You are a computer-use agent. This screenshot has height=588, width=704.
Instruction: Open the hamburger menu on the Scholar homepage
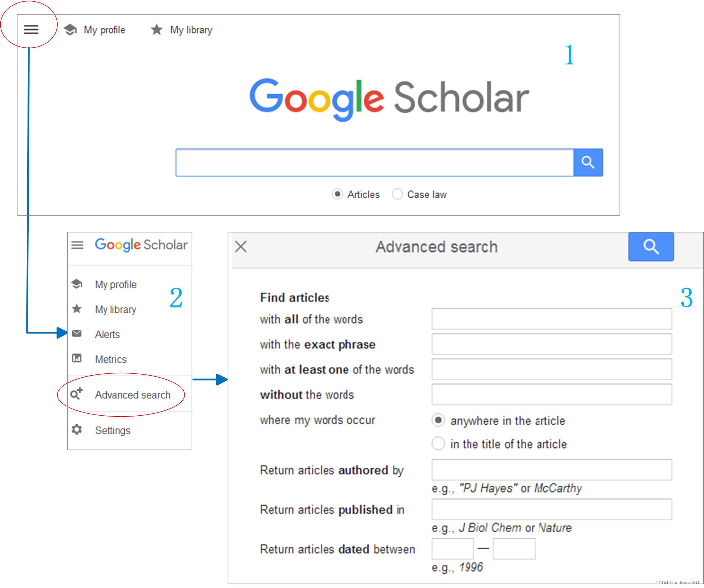[31, 30]
